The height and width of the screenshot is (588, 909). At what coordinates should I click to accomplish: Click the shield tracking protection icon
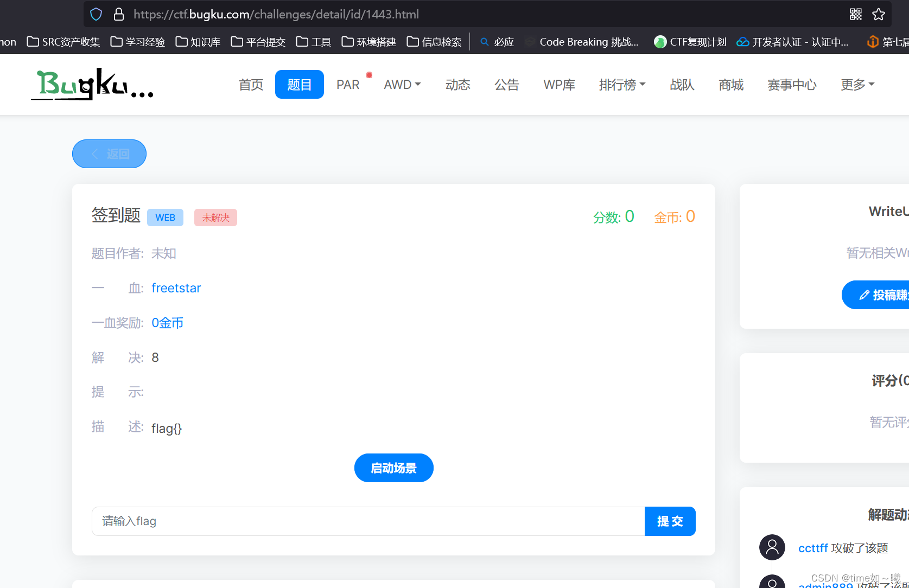tap(96, 14)
